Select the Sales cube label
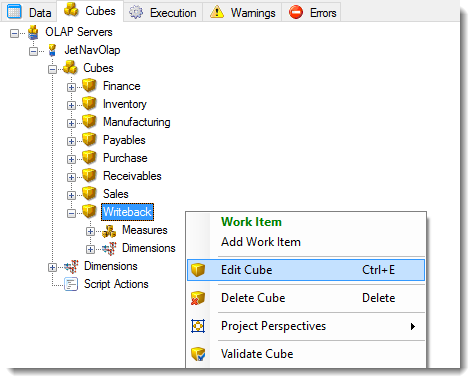This screenshot has width=475, height=383. pyautogui.click(x=116, y=194)
